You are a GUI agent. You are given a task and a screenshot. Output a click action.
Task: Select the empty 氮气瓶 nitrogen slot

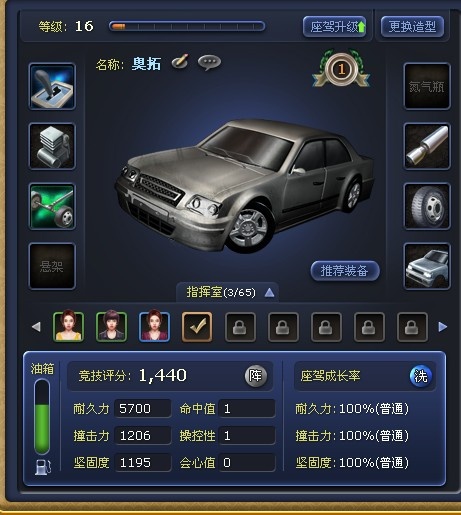[x=427, y=86]
